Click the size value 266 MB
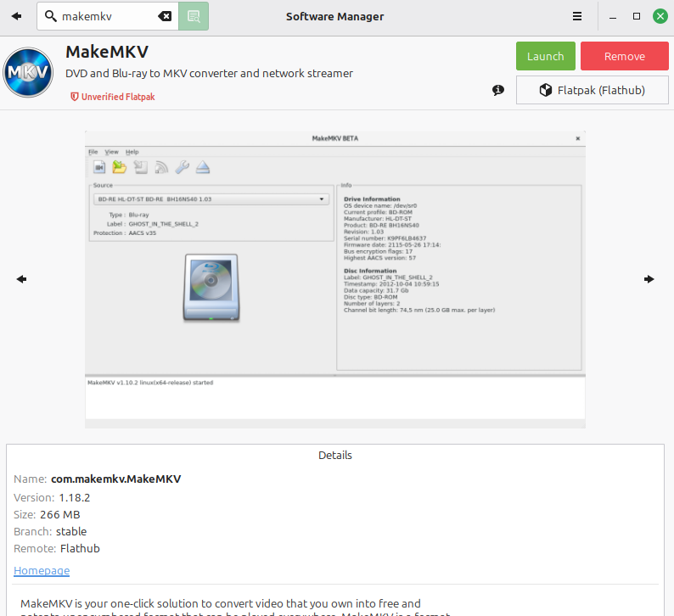 tap(60, 515)
